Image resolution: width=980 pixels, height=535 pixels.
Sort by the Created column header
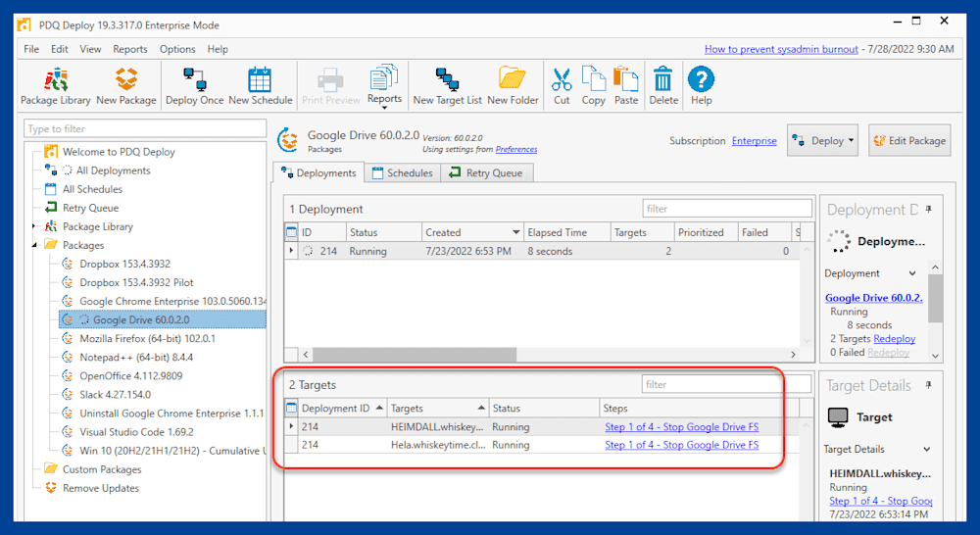(x=472, y=232)
